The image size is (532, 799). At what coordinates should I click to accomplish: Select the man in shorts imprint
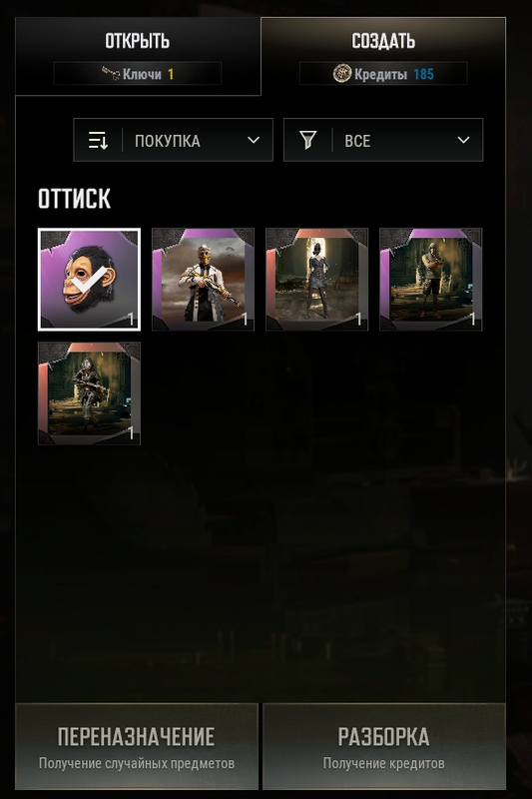point(431,280)
